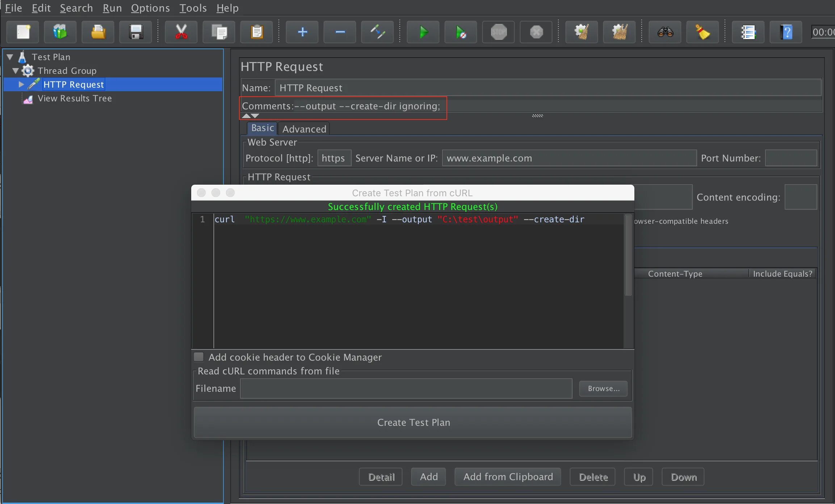Click the Start/Run test plan icon
This screenshot has height=504, width=835.
click(x=423, y=32)
